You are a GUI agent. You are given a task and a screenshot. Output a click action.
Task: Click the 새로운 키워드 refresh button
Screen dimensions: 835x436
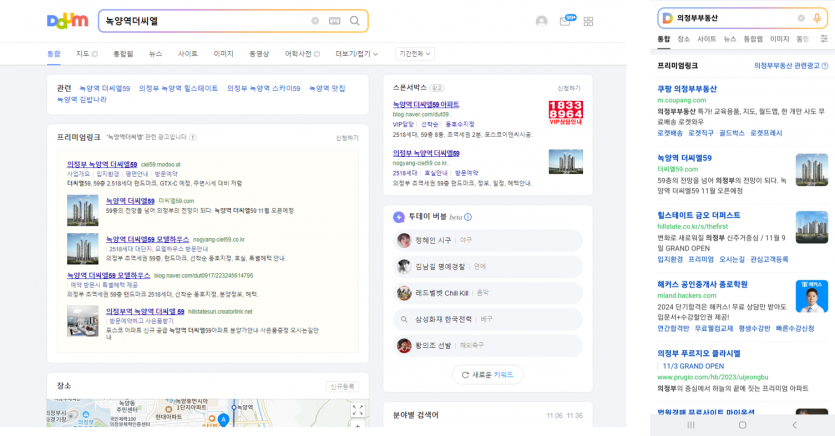click(487, 374)
